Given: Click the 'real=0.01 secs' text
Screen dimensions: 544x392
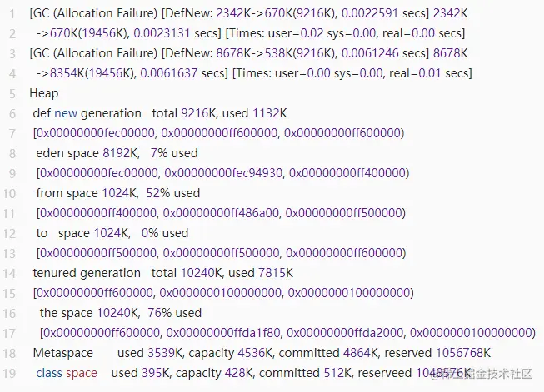Looking at the screenshot, I should (429, 73).
